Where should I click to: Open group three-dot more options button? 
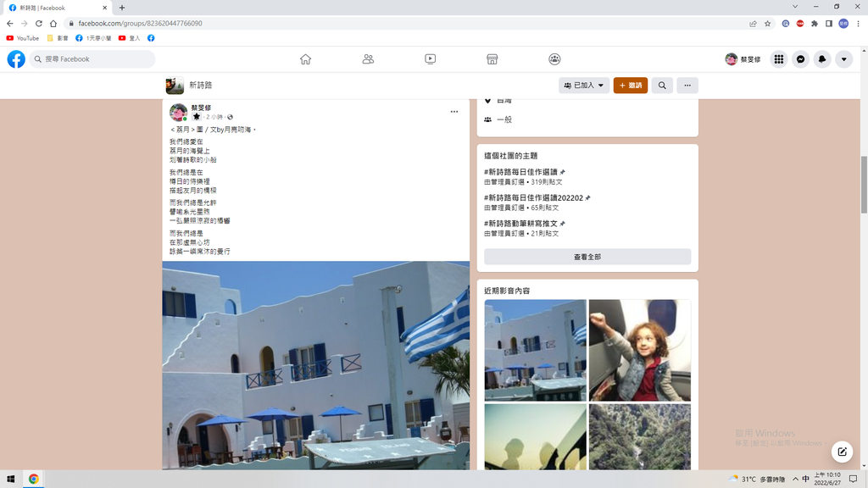687,86
